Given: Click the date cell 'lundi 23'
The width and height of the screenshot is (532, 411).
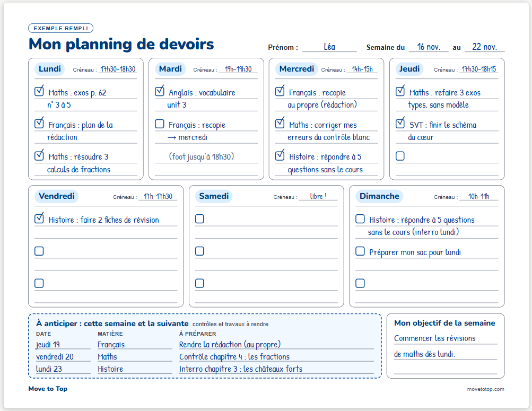Looking at the screenshot, I should tap(63, 369).
